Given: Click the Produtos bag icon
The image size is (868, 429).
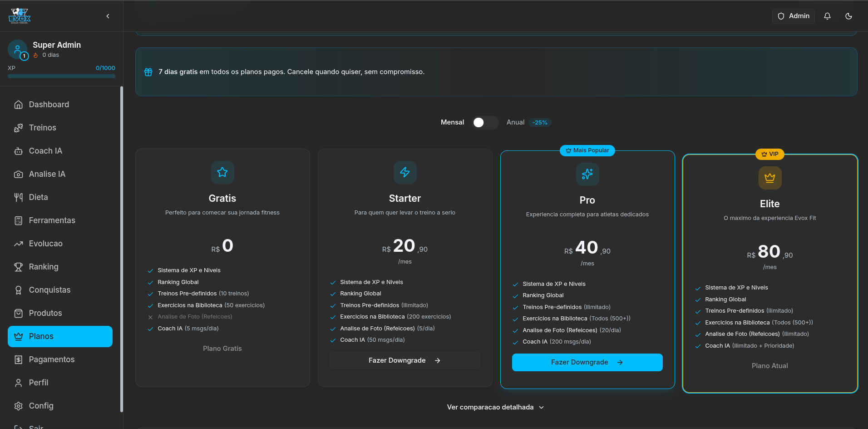Looking at the screenshot, I should click(18, 313).
